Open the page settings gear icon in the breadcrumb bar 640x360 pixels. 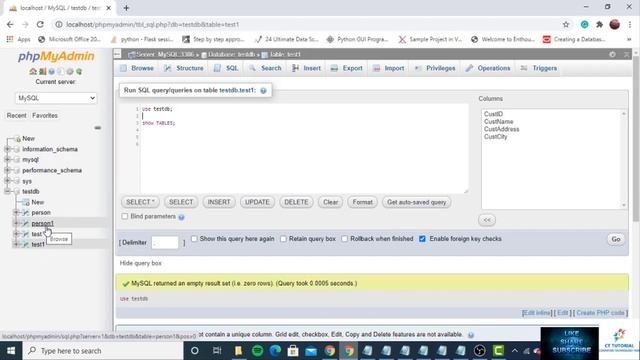(x=612, y=54)
